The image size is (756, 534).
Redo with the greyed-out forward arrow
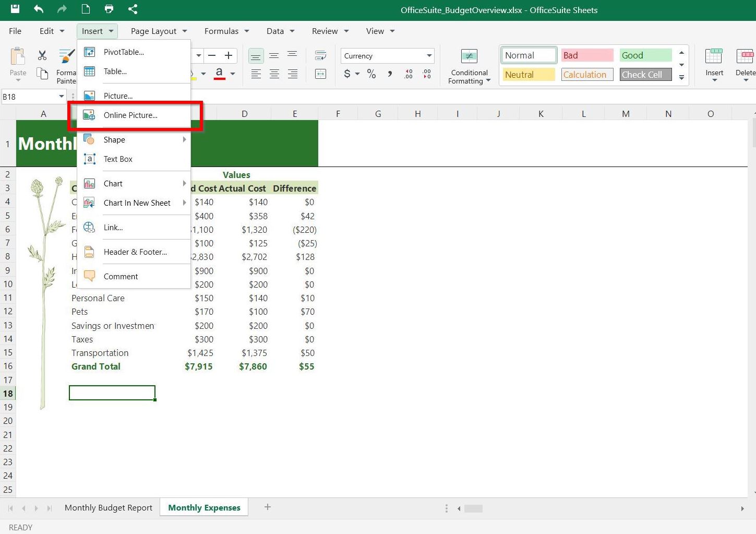point(62,9)
